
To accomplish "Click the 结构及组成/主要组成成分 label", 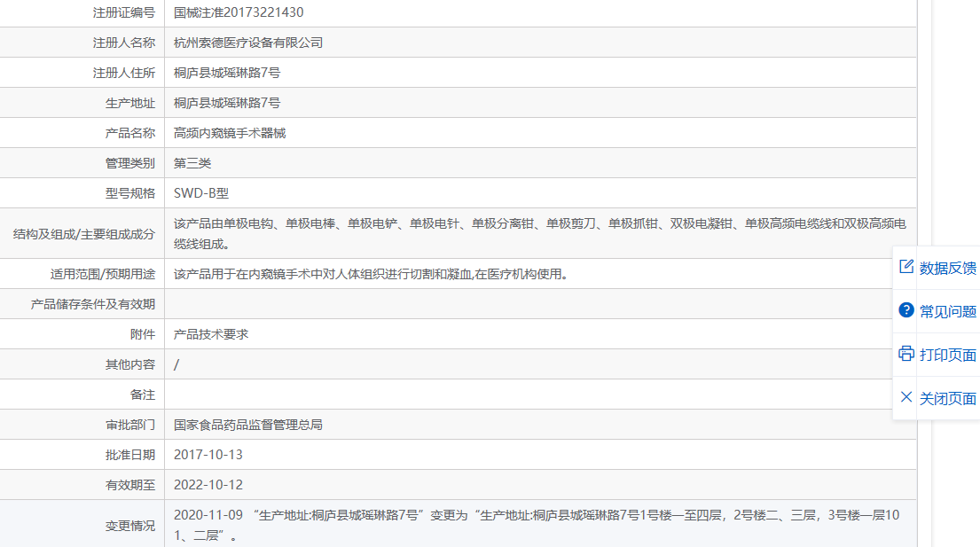I will 83,234.
